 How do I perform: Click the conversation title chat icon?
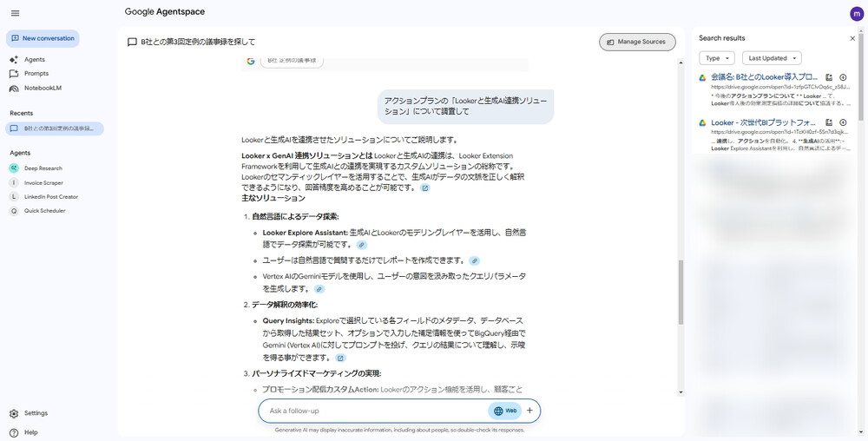click(132, 42)
